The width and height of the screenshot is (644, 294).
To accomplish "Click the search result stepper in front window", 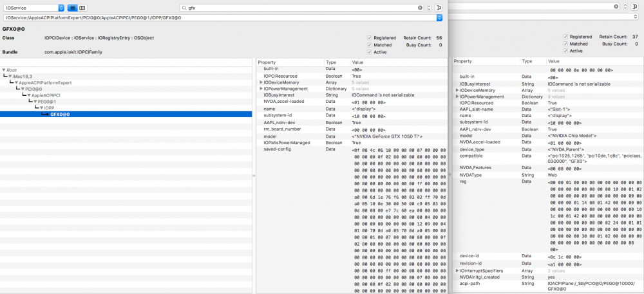I will coord(429,8).
